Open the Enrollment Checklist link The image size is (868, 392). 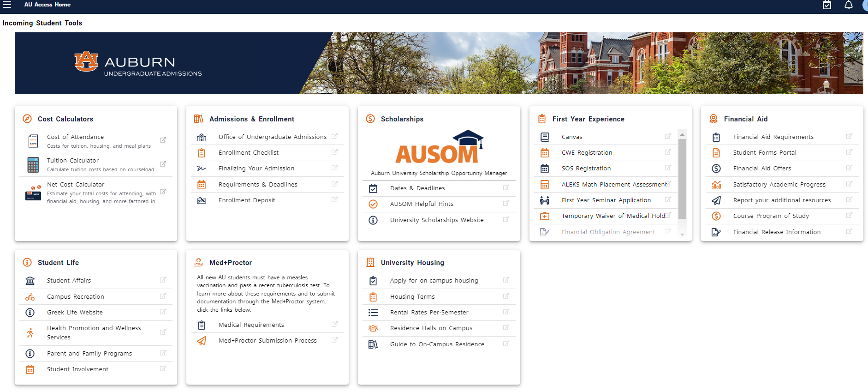click(x=249, y=153)
